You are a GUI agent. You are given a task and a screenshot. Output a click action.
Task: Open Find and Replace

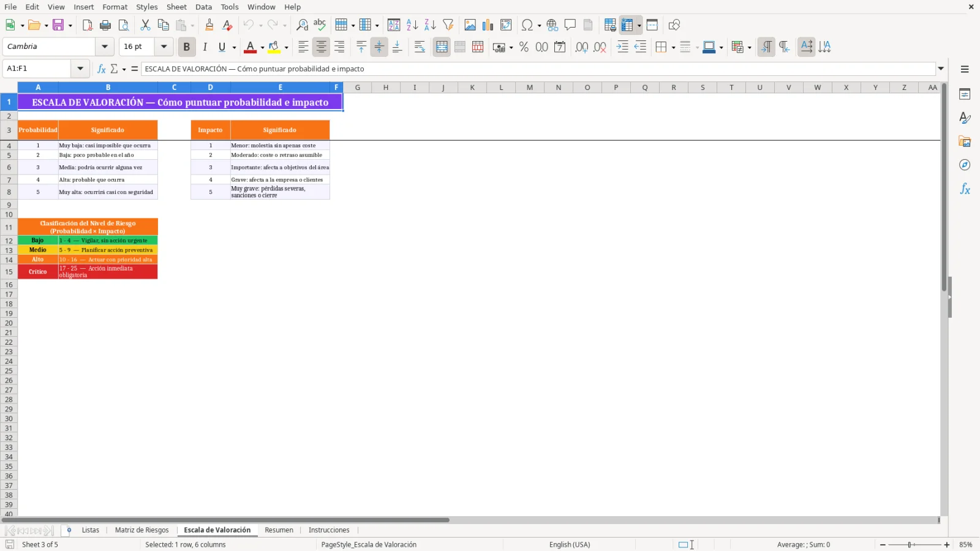tap(302, 25)
